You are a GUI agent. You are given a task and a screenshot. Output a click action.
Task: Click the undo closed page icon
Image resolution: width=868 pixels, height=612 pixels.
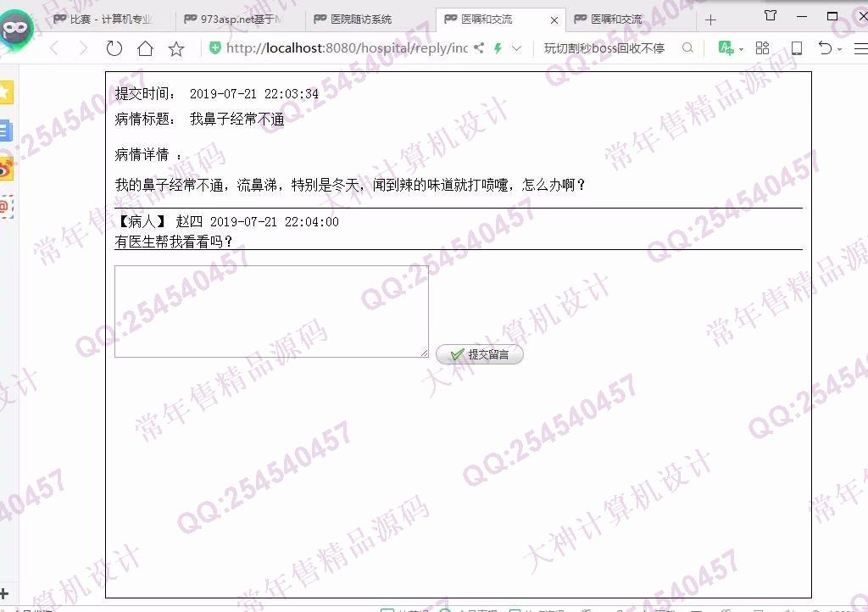826,48
